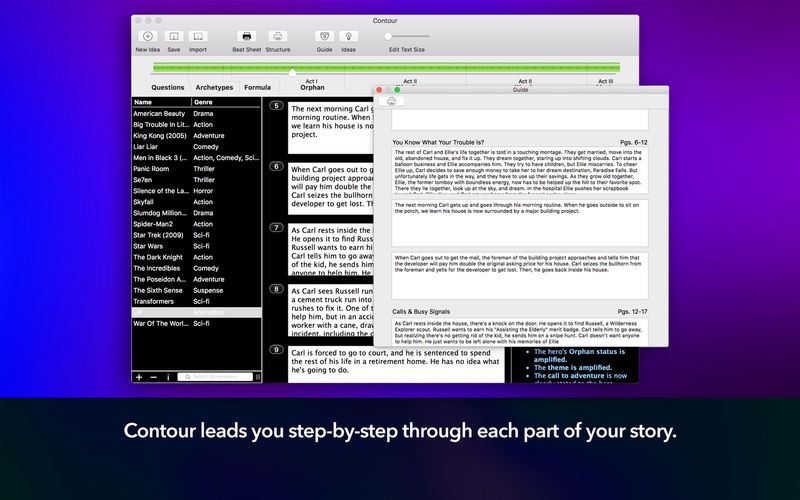Click the resize grip beside search field
The image size is (800, 500).
pyautogui.click(x=258, y=377)
